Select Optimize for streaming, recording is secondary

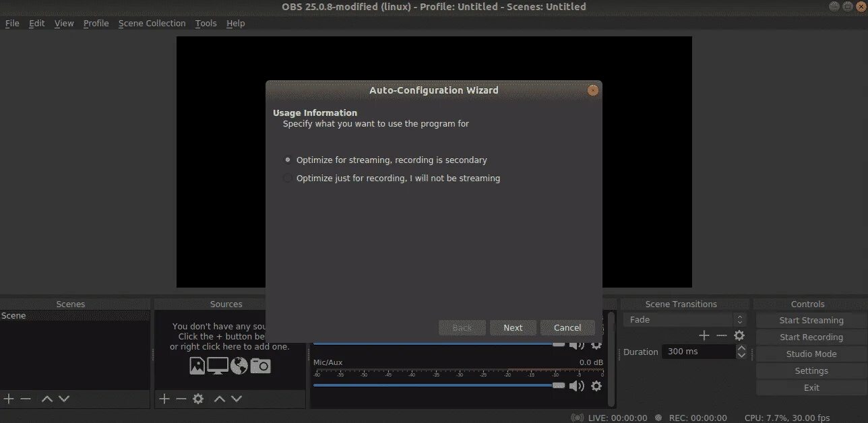point(385,160)
